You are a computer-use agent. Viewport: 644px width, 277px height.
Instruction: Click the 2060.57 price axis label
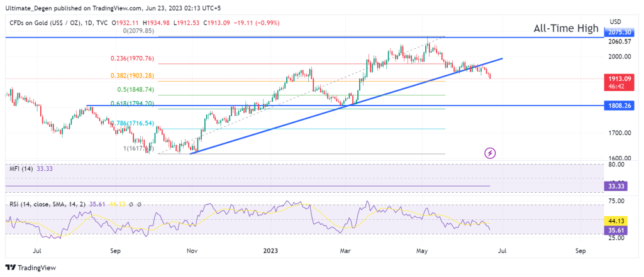(619, 41)
